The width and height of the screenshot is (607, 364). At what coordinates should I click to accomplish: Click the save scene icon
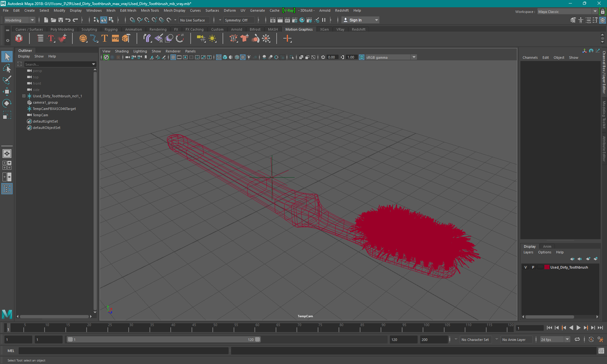[61, 20]
